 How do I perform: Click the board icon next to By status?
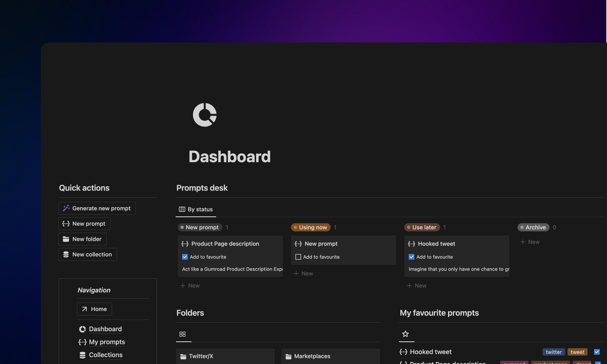pos(182,209)
